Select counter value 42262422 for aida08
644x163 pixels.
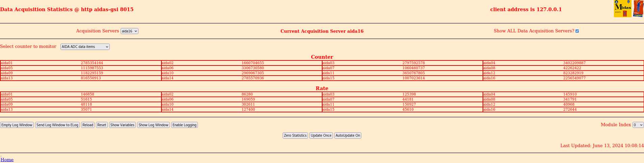click(572, 68)
